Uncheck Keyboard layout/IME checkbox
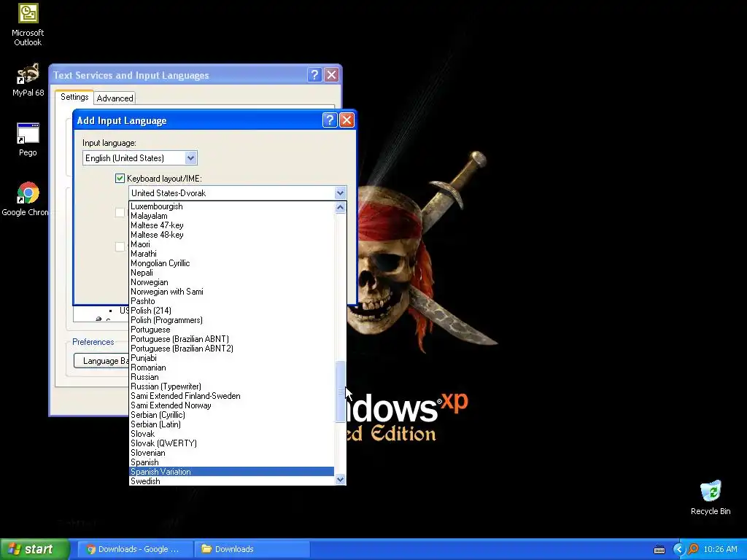Image resolution: width=747 pixels, height=560 pixels. 120,179
